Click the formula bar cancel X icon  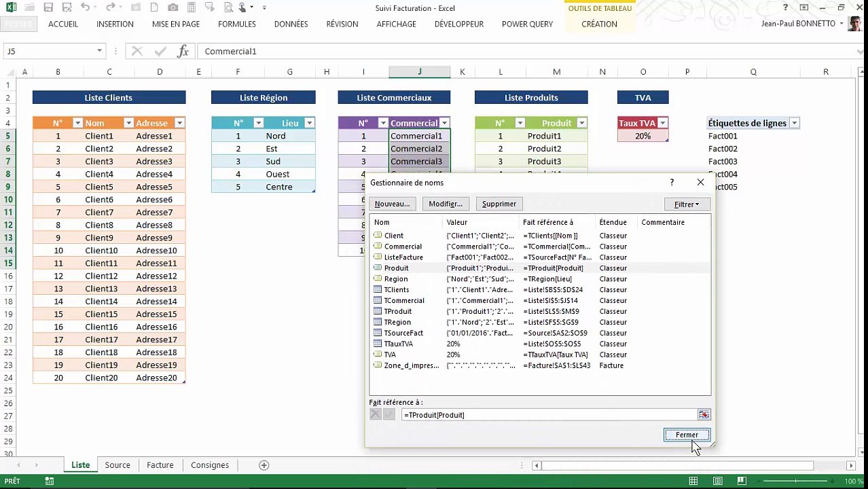pyautogui.click(x=137, y=51)
